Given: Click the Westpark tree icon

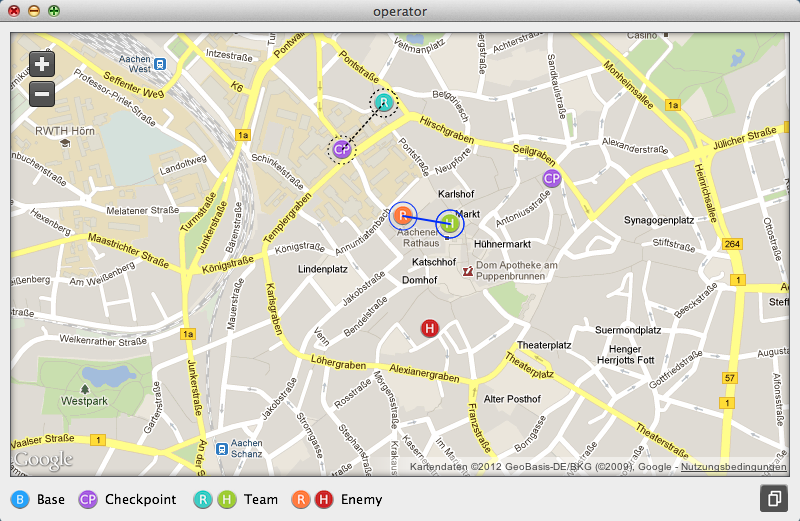Looking at the screenshot, I should point(85,389).
